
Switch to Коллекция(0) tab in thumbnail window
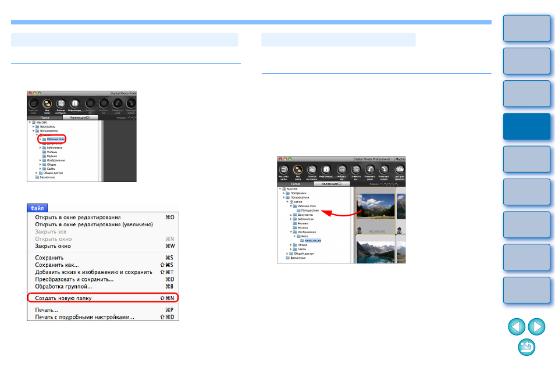[332, 184]
